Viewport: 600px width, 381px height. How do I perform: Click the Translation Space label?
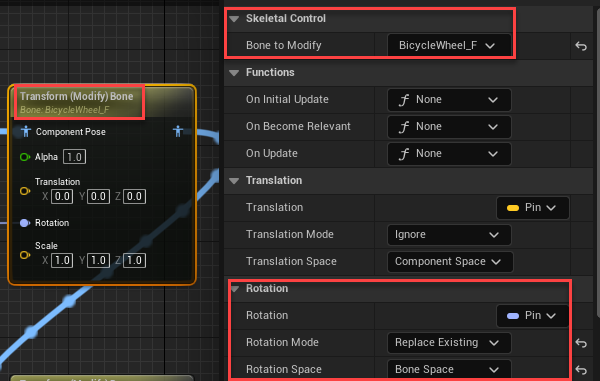coord(291,262)
